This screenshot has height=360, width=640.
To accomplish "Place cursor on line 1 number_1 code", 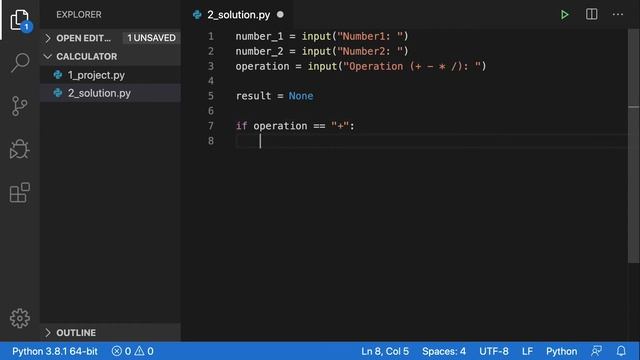I will [322, 36].
